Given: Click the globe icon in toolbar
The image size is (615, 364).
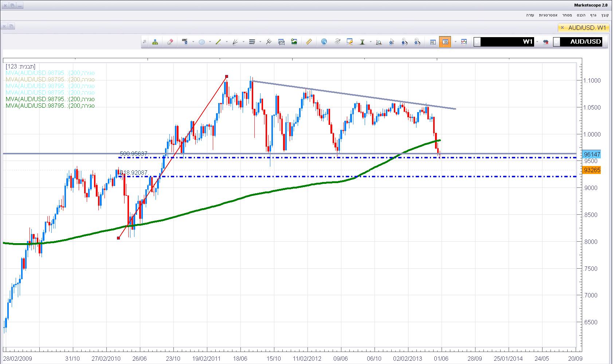Looking at the screenshot, I should (324, 42).
